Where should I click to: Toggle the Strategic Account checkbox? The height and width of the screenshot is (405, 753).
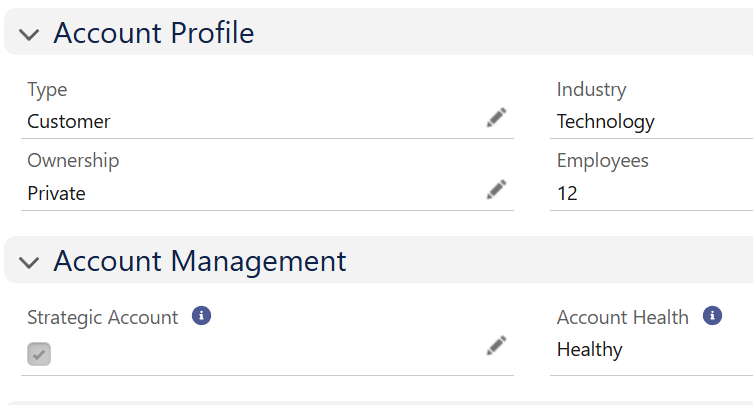[39, 353]
